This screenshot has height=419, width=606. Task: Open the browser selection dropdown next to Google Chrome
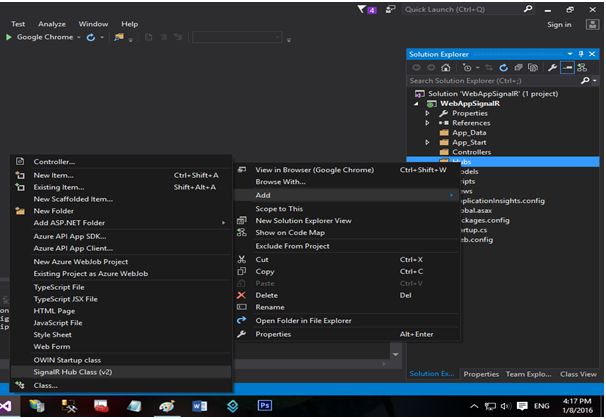coord(78,37)
